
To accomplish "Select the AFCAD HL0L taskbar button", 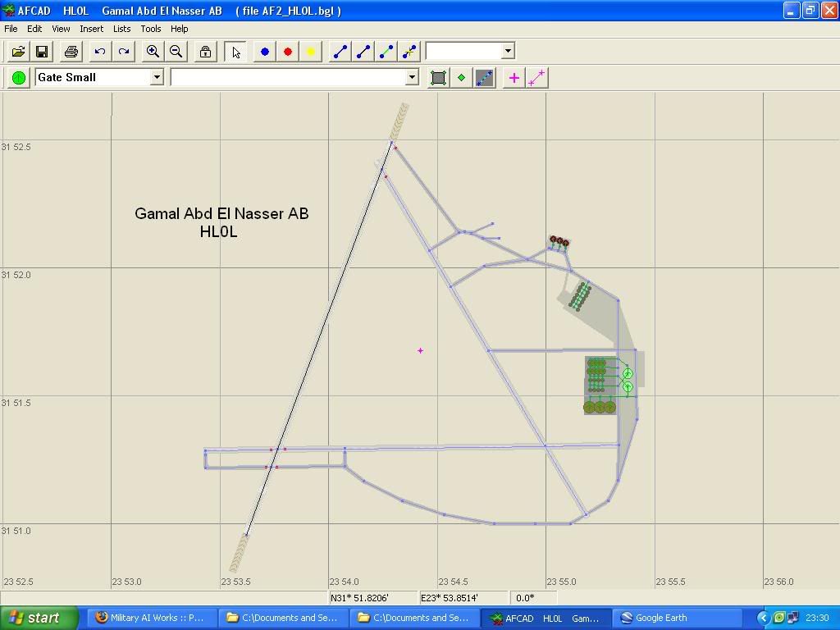I will [546, 619].
